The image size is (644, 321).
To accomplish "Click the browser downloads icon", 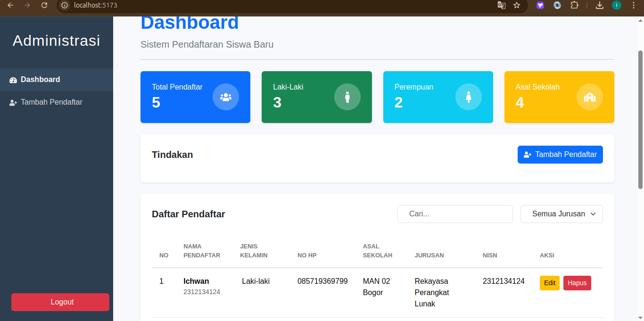I will pyautogui.click(x=600, y=5).
